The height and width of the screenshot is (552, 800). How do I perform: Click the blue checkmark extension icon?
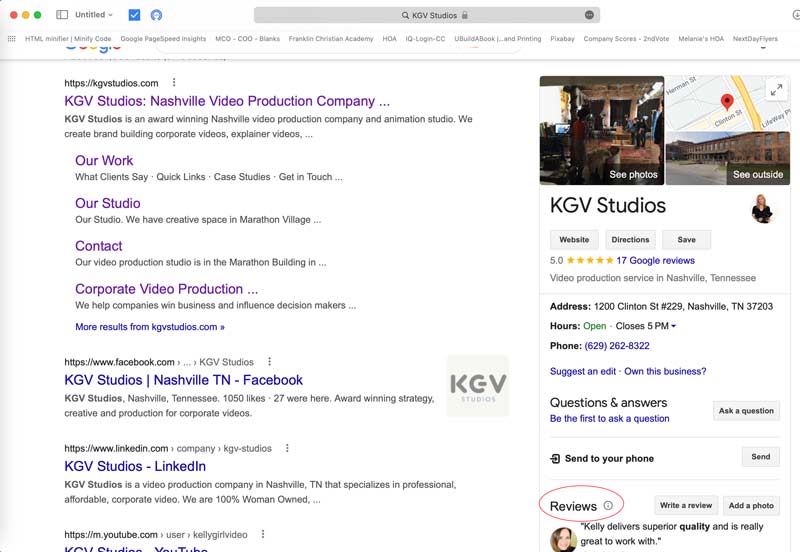click(x=135, y=15)
